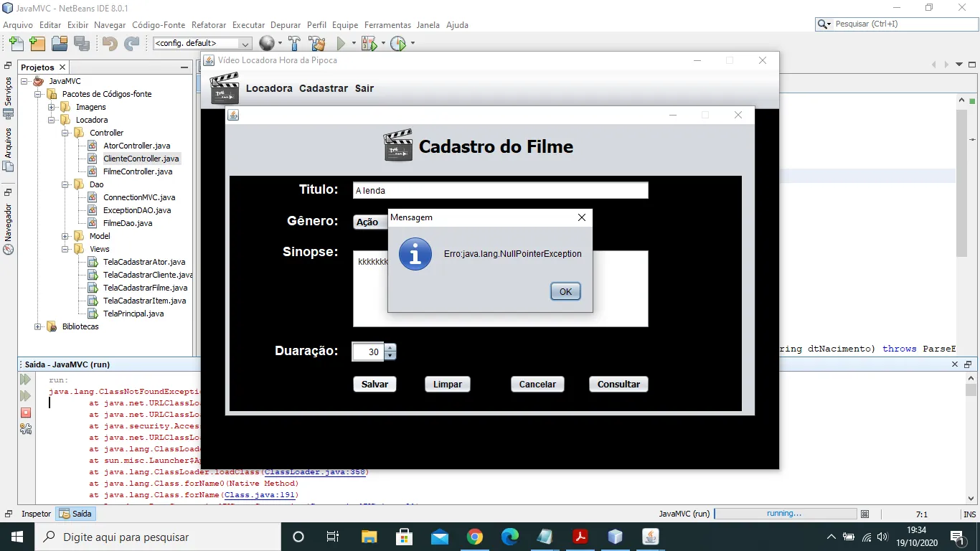Increase Duração with the spinner up arrow
Image resolution: width=980 pixels, height=551 pixels.
390,347
